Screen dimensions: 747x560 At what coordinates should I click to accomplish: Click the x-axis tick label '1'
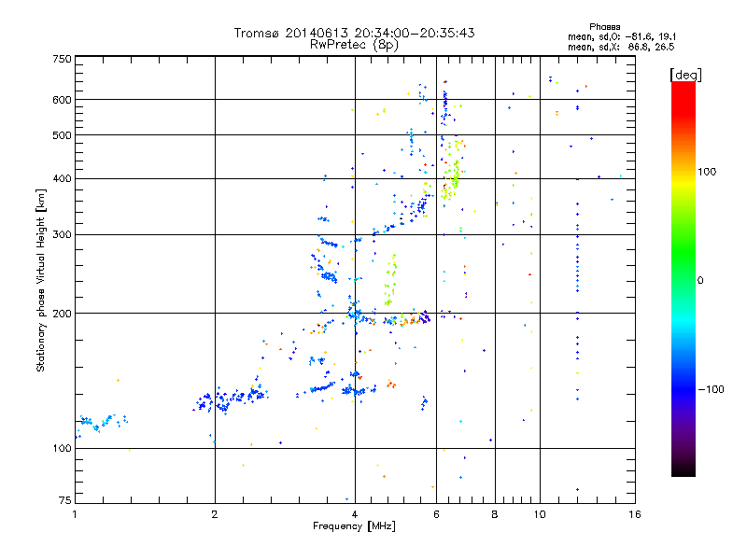point(75,514)
